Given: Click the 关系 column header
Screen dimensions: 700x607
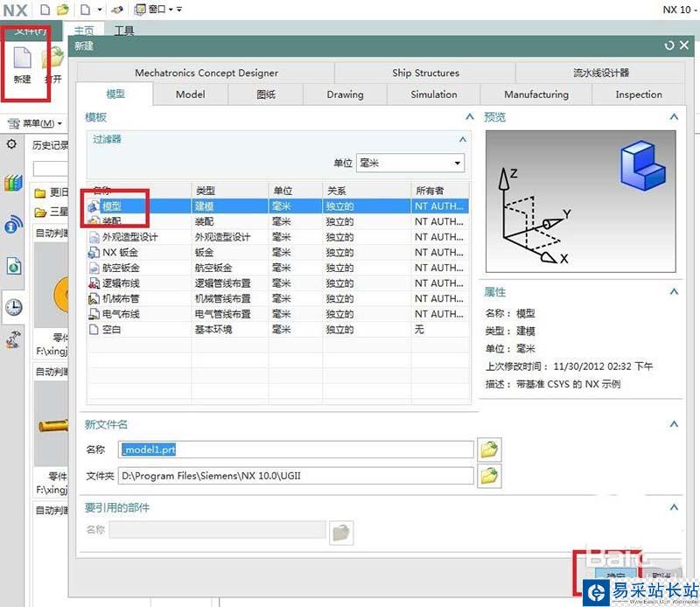Looking at the screenshot, I should click(x=367, y=191).
